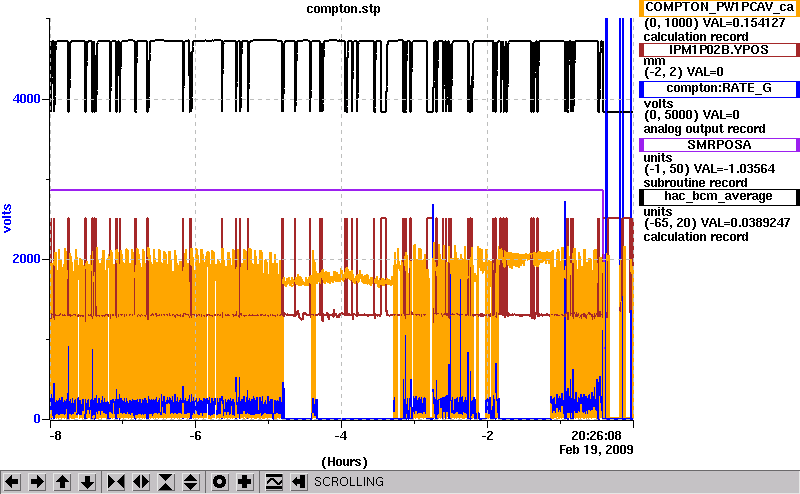Click the 2000 y-axis tick label
Viewport: 800px width, 494px height.
click(27, 259)
